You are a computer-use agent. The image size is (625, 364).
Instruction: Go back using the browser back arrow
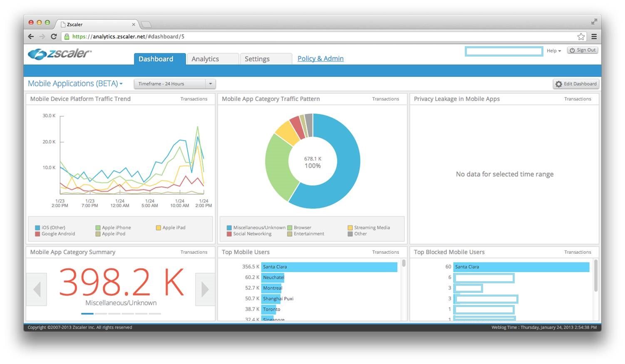(x=31, y=37)
